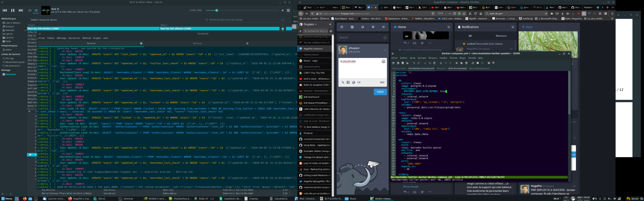Click the volume speaker icon in player
Image resolution: width=644 pixels, height=201 pixels.
pos(282,10)
